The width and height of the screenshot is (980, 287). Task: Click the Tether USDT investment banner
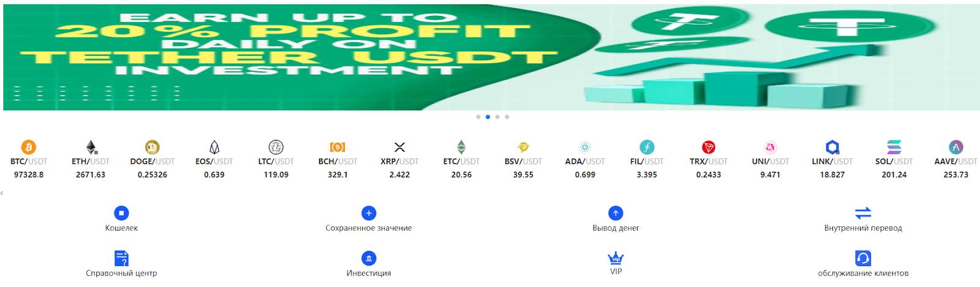[491, 57]
